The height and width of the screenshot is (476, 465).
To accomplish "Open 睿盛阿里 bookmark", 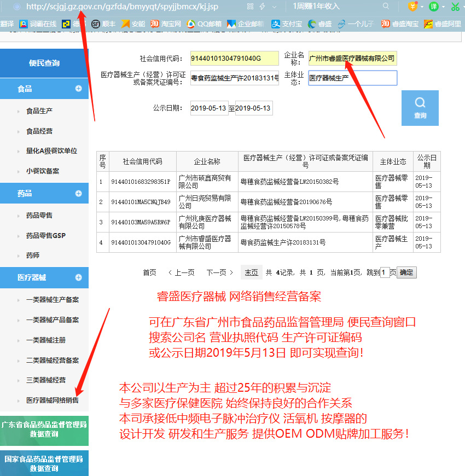I will (443, 24).
